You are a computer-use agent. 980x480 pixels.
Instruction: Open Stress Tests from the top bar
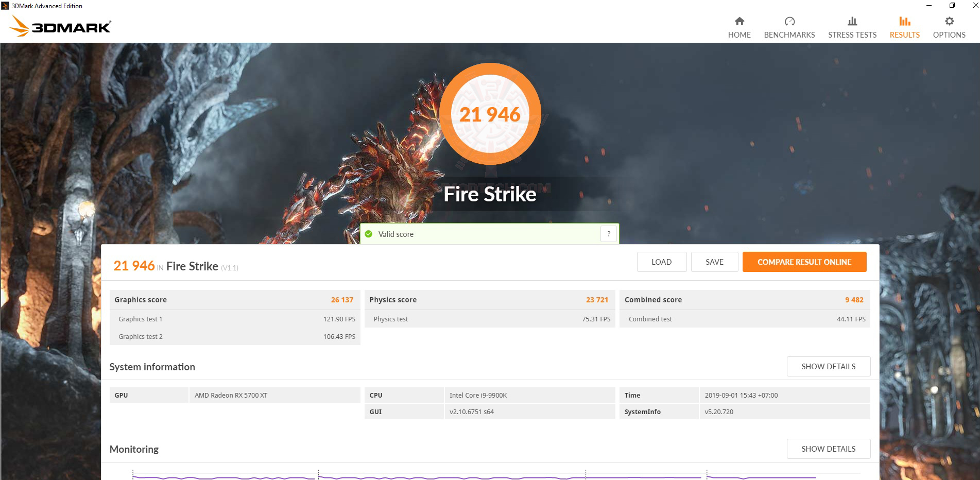click(x=852, y=22)
